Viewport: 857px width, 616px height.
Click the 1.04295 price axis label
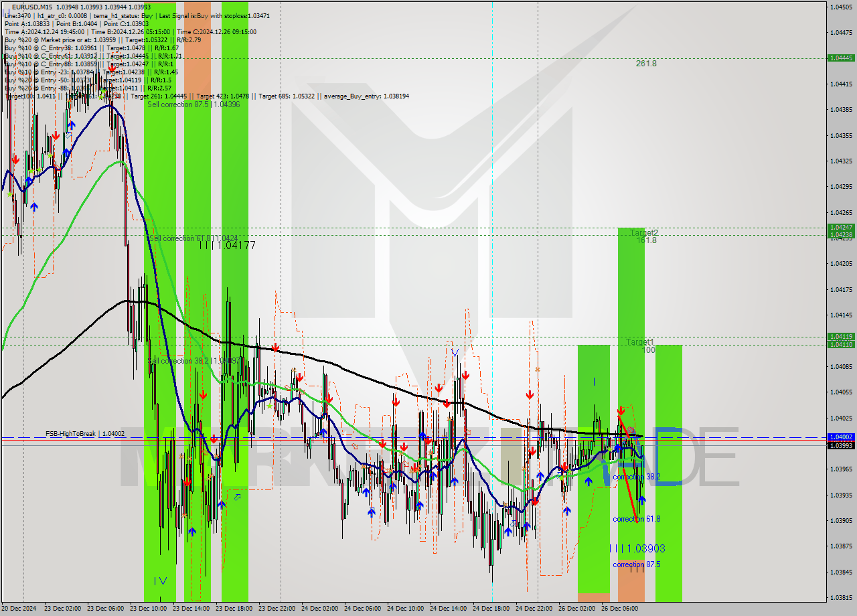pyautogui.click(x=841, y=186)
